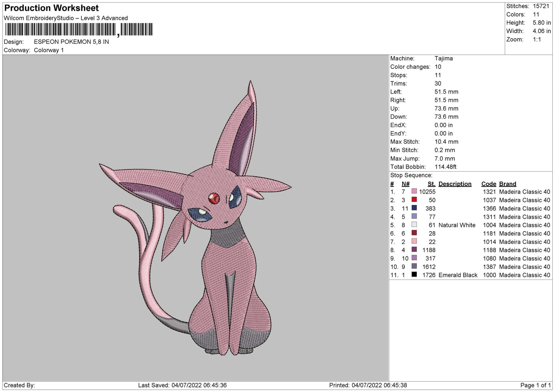Image resolution: width=555 pixels, height=392 pixels.
Task: Click the 'Printed: 04/07/2022 06:45:38' text
Action: 368,385
